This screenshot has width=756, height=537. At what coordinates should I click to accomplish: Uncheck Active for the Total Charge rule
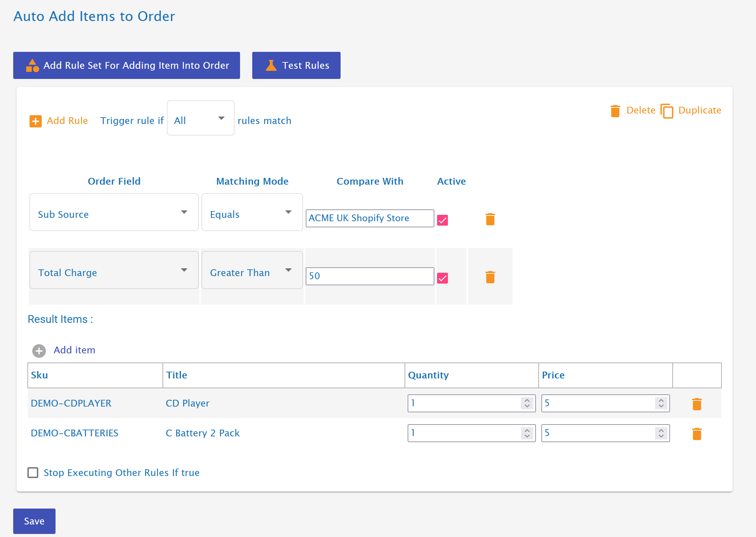coord(442,278)
